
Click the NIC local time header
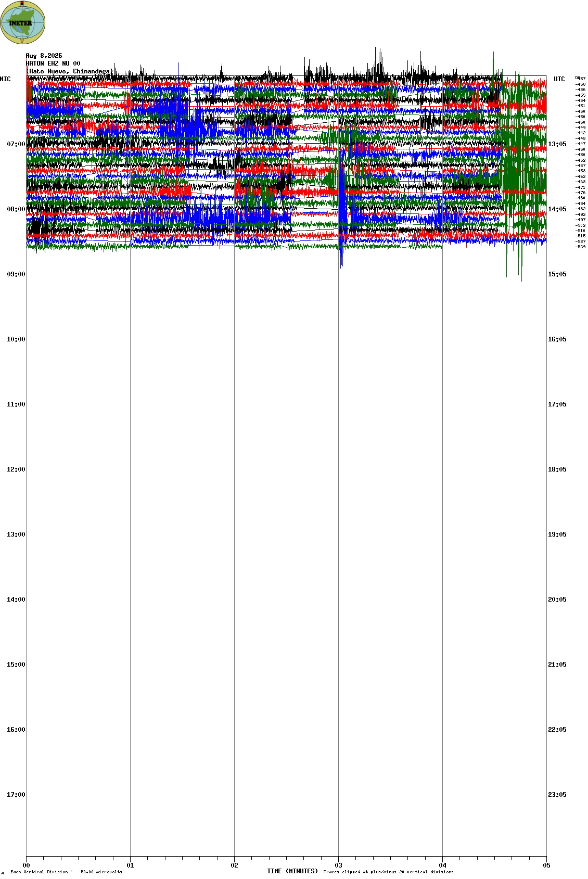pos(5,79)
